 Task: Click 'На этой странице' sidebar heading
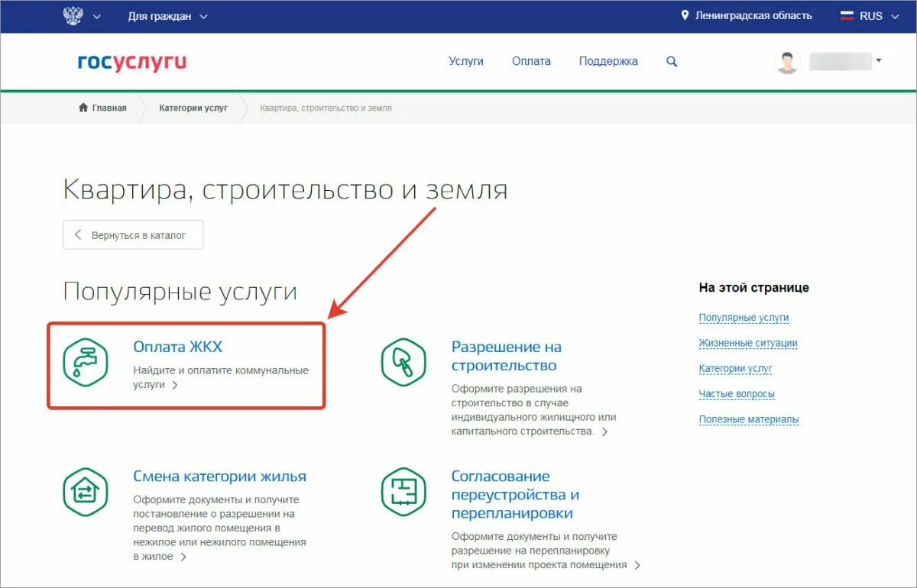(x=753, y=288)
